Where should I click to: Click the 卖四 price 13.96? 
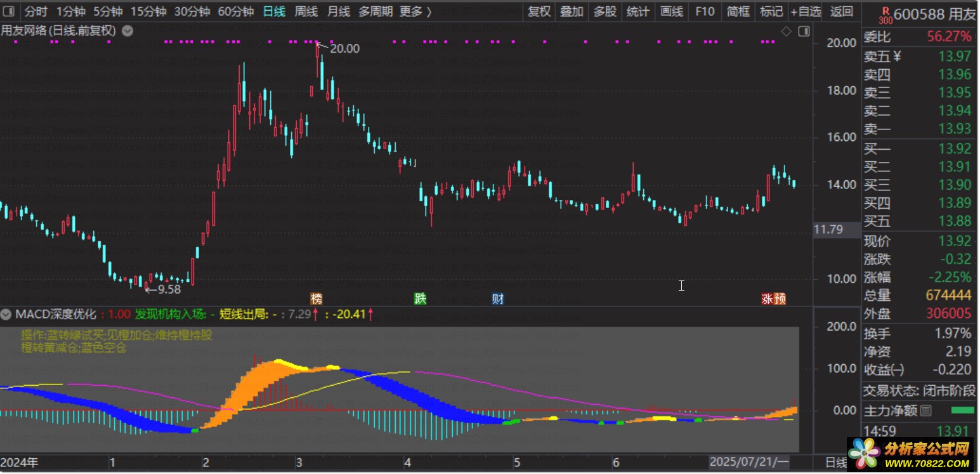click(x=955, y=75)
